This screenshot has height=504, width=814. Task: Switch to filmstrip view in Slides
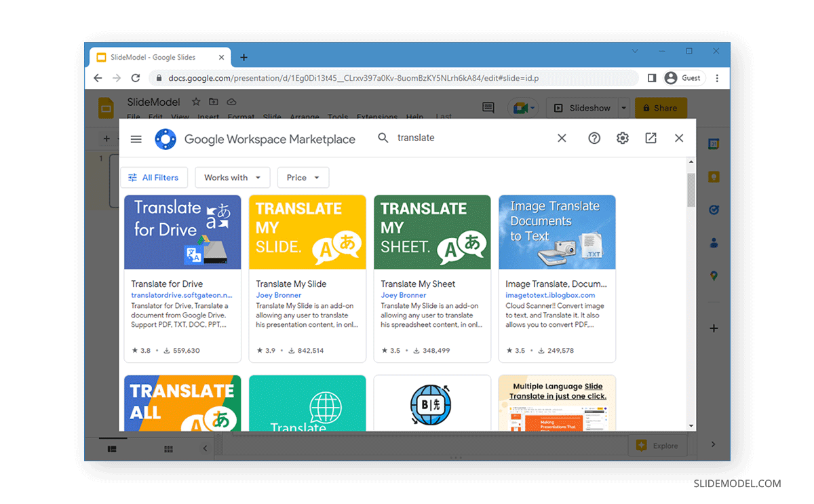coord(113,448)
